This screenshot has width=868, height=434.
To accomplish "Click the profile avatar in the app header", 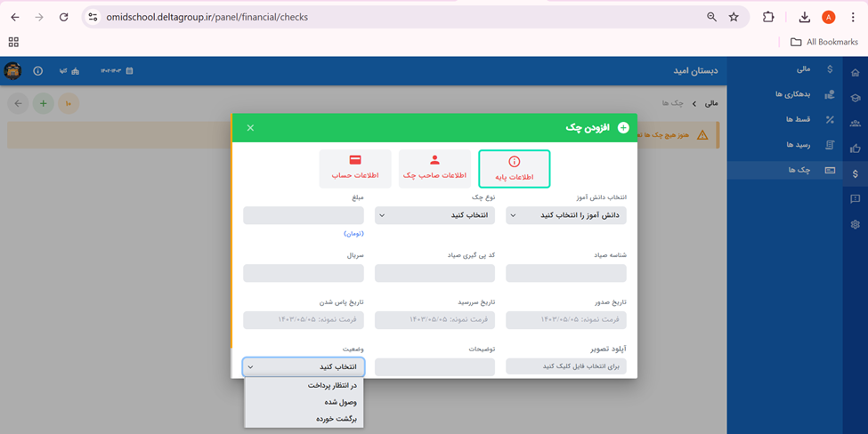I will pyautogui.click(x=12, y=71).
